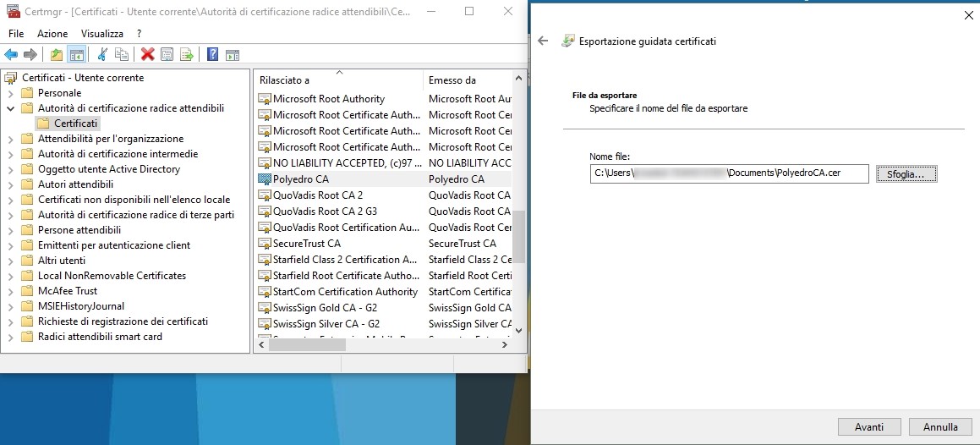Open the Visualizza menu

[102, 33]
